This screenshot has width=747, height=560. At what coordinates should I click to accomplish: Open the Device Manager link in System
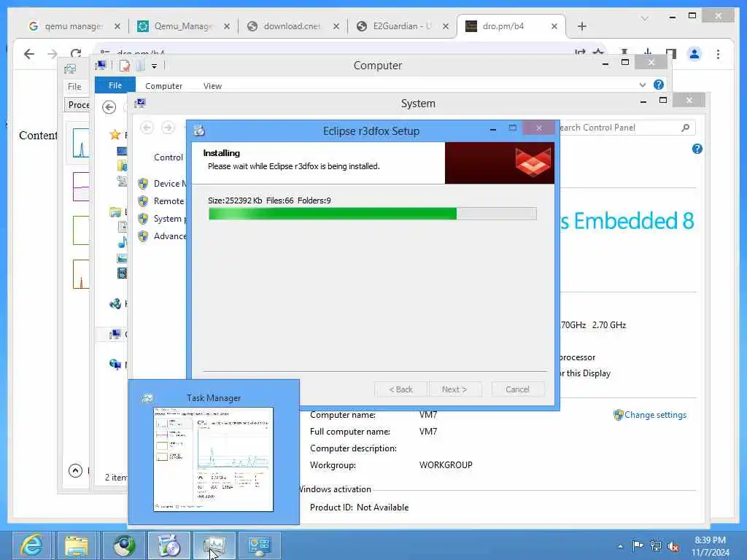point(169,184)
